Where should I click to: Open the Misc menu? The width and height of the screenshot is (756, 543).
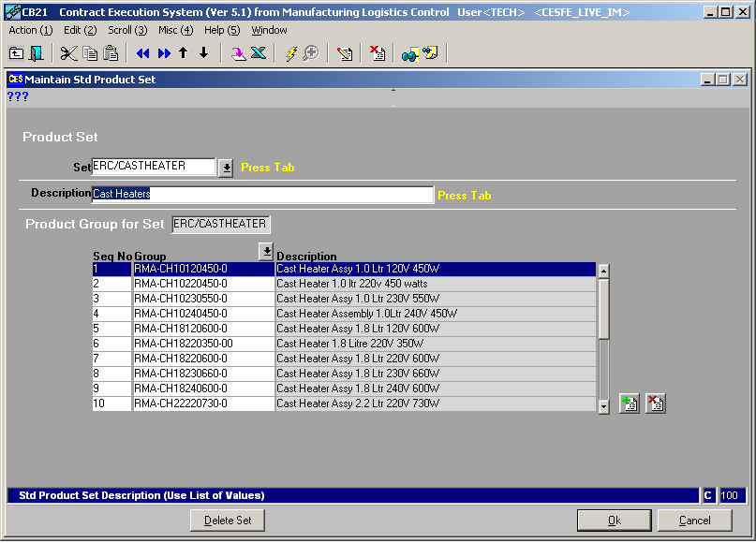click(x=175, y=30)
